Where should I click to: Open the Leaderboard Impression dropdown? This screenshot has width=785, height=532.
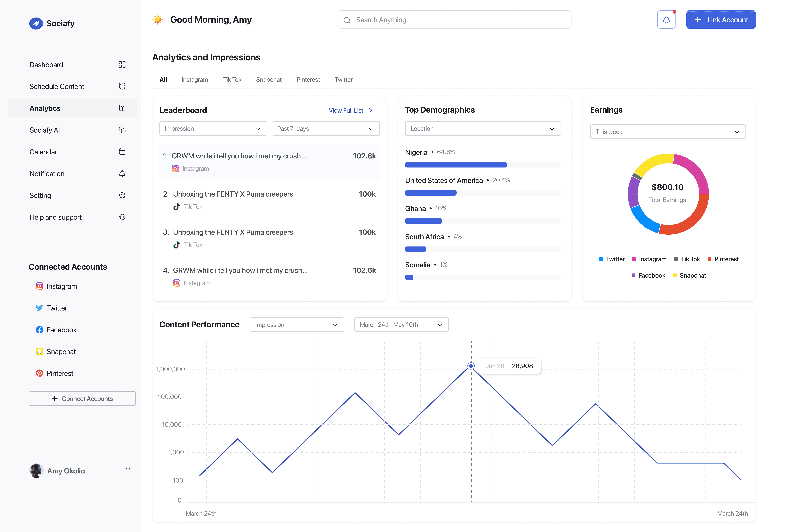point(213,129)
